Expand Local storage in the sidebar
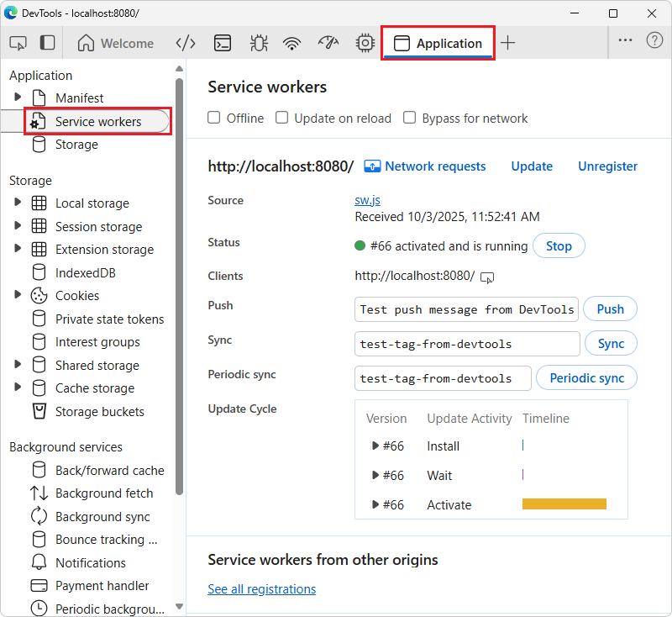Image resolution: width=672 pixels, height=617 pixels. 17,203
